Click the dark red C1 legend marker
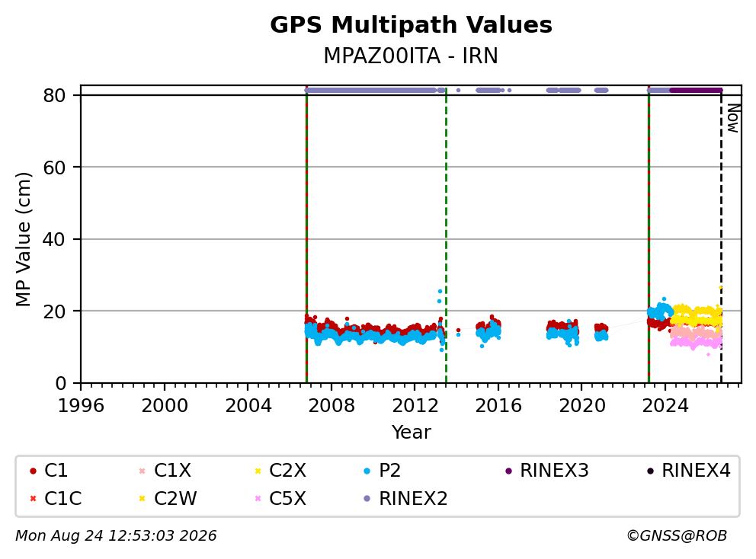Viewport: 756px width, 559px height. click(33, 471)
